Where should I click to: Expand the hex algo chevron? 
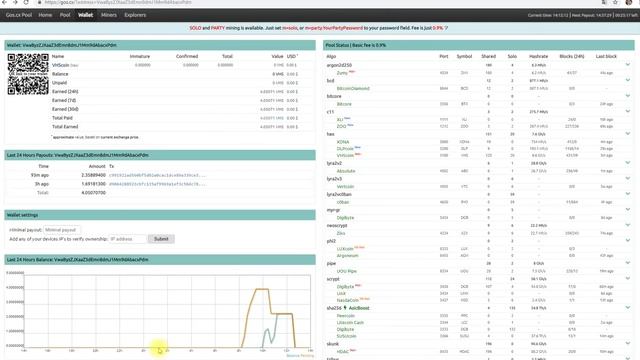point(628,133)
